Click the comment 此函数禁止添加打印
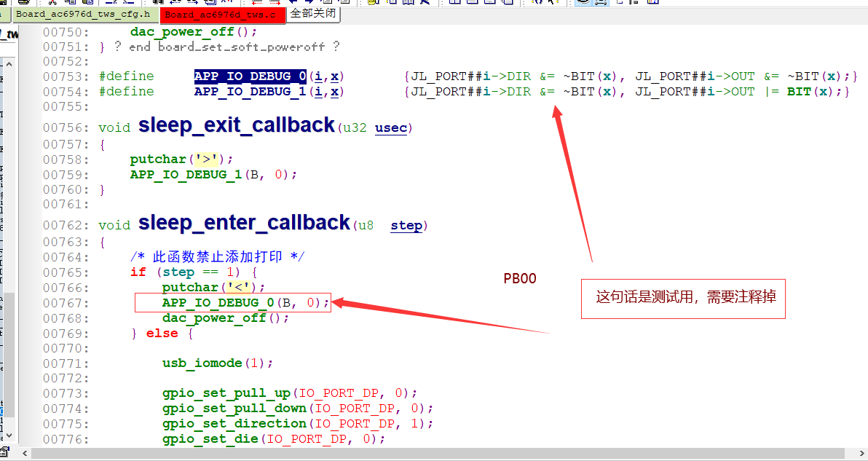Viewport: 868px width, 461px height. (x=217, y=257)
